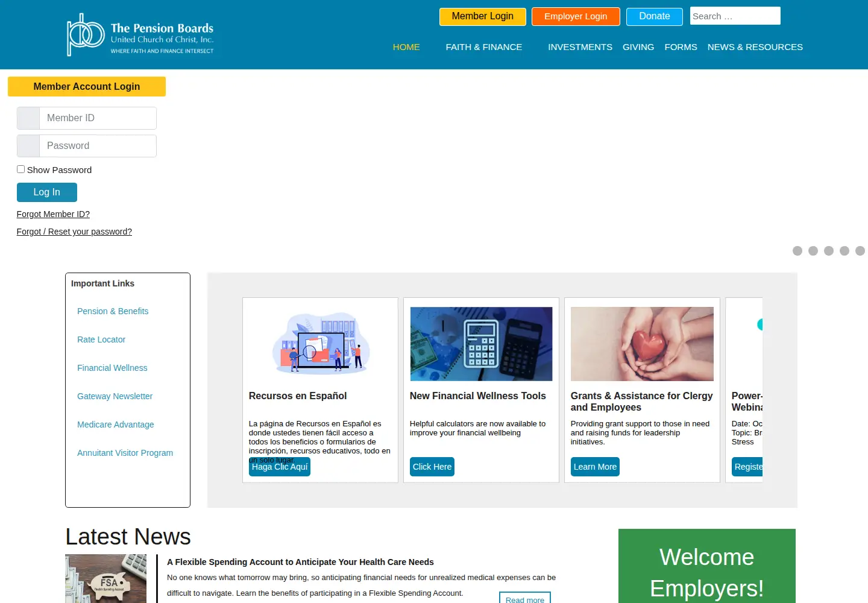Select the third carousel dot indicator
This screenshot has width=868, height=603.
[x=829, y=251]
